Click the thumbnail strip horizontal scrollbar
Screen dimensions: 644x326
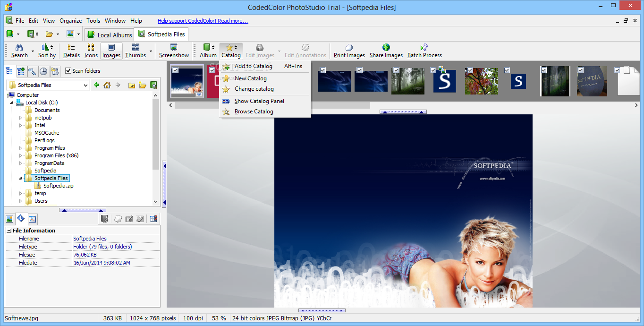pyautogui.click(x=273, y=105)
